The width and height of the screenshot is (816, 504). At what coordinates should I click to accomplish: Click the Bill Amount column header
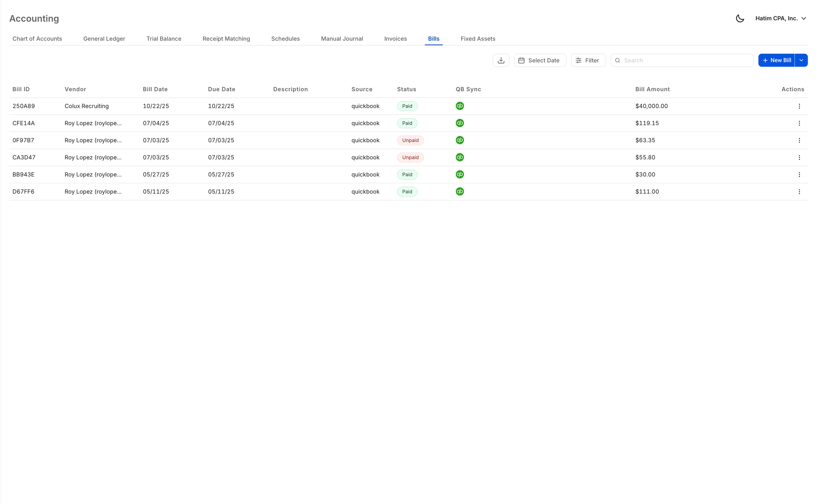(652, 89)
